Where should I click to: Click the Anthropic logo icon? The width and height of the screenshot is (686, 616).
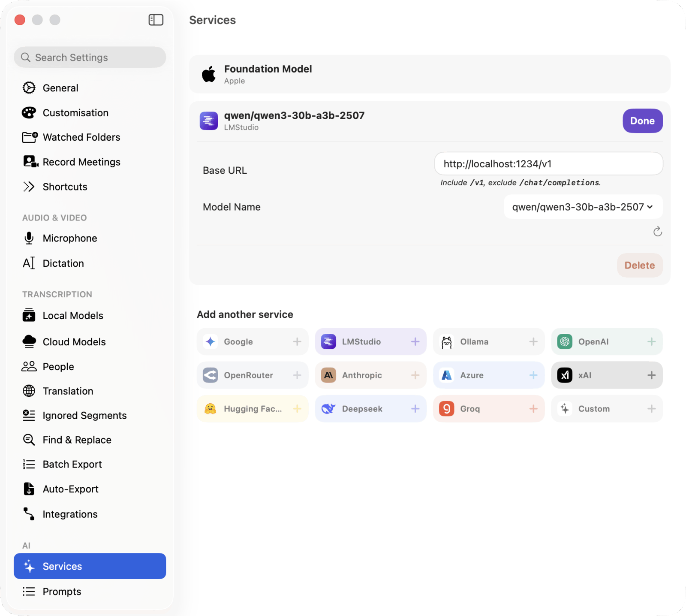(x=328, y=375)
